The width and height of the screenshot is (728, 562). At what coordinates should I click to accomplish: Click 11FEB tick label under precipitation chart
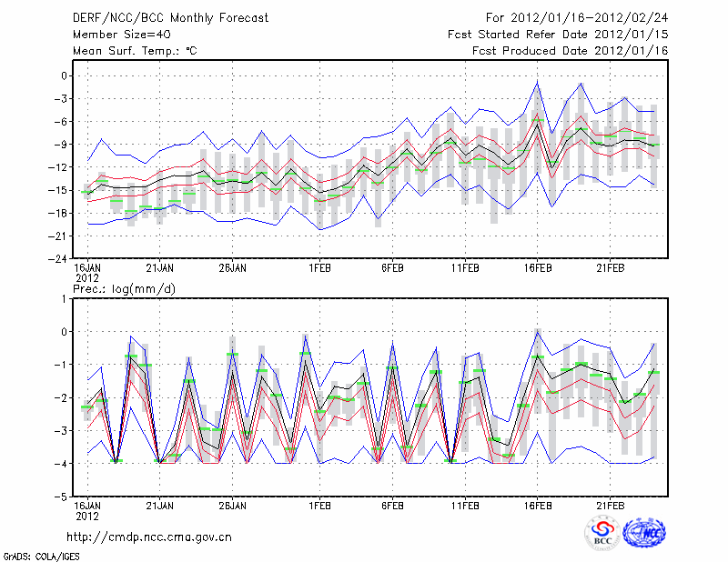[465, 505]
